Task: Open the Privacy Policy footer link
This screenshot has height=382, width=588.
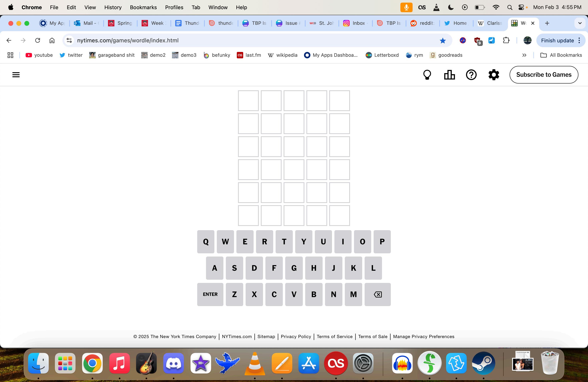Action: (x=296, y=337)
